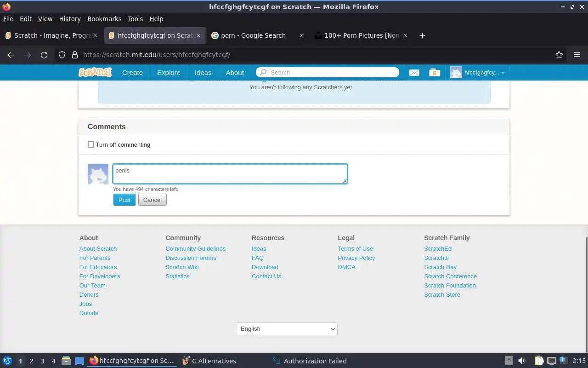Open the DMCA footer link

pos(346,267)
